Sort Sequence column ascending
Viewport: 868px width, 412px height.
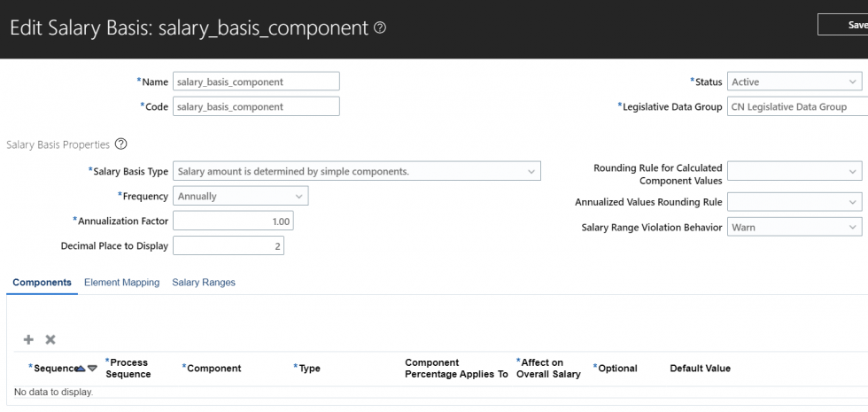(x=81, y=369)
